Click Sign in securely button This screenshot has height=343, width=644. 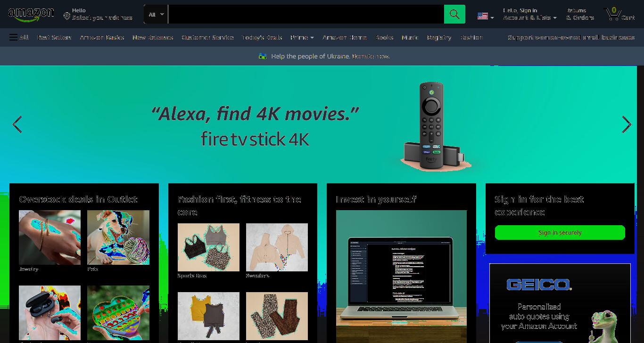click(x=560, y=232)
